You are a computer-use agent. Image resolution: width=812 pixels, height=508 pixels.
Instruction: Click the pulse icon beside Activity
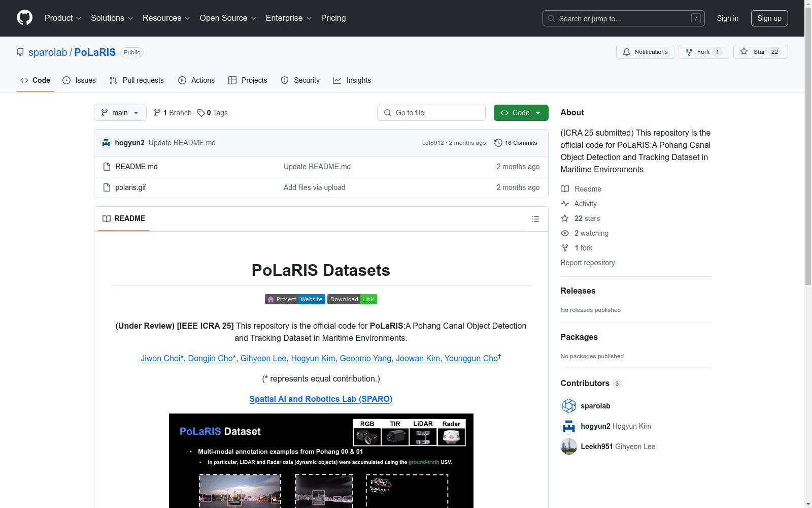565,204
